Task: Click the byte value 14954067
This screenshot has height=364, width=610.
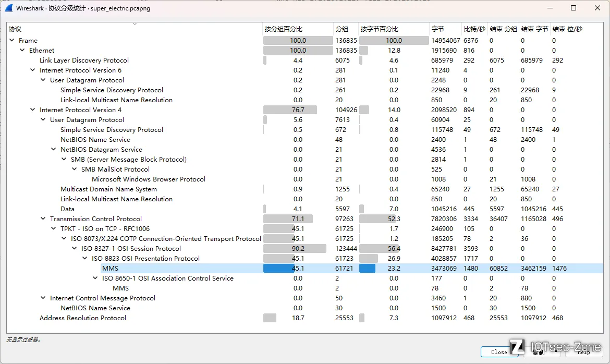Action: [445, 41]
